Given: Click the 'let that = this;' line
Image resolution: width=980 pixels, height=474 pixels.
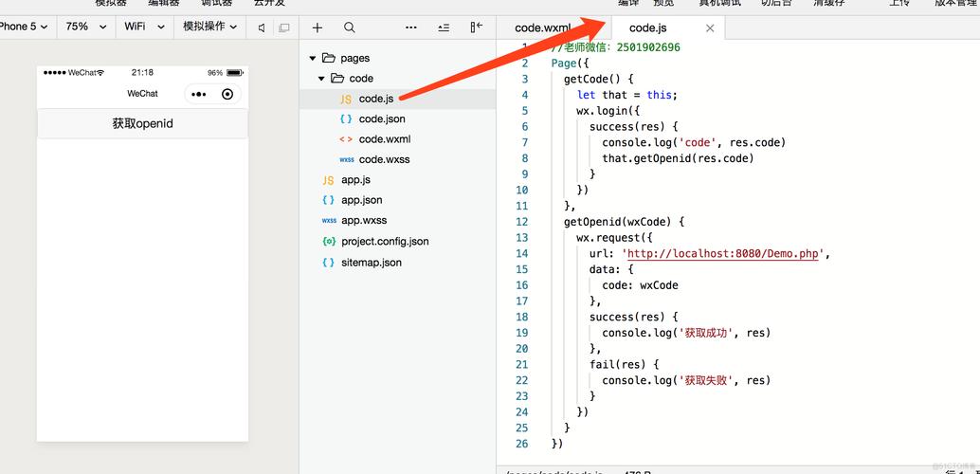Looking at the screenshot, I should (x=626, y=95).
